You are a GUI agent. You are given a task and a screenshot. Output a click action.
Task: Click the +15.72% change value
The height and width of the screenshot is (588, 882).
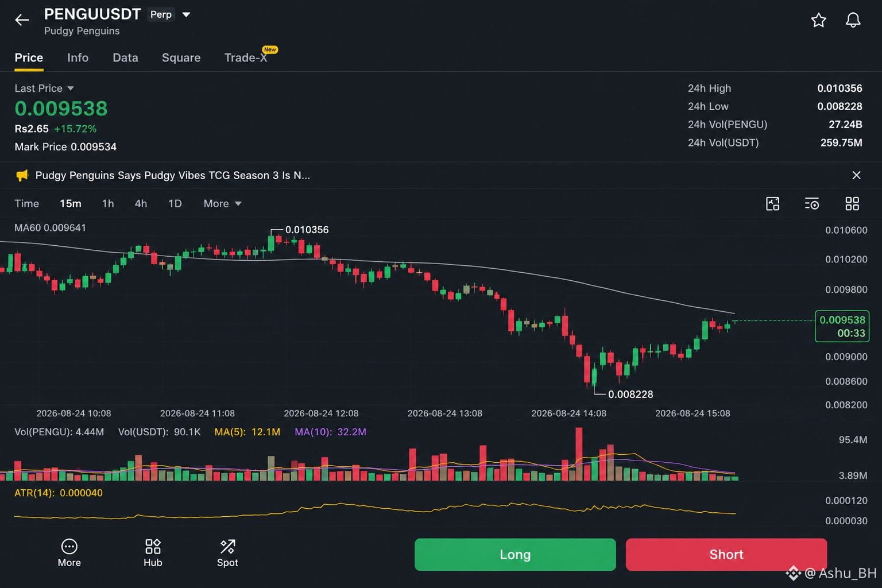coord(75,129)
